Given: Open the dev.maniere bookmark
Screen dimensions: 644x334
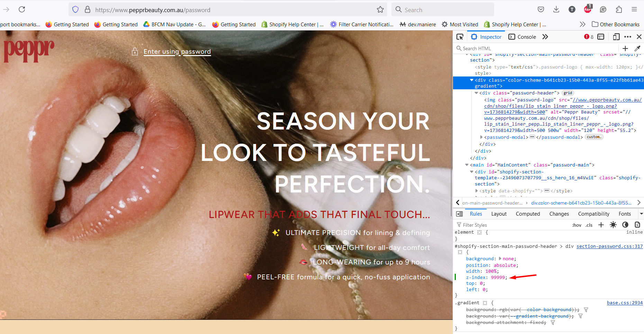Looking at the screenshot, I should pyautogui.click(x=418, y=24).
